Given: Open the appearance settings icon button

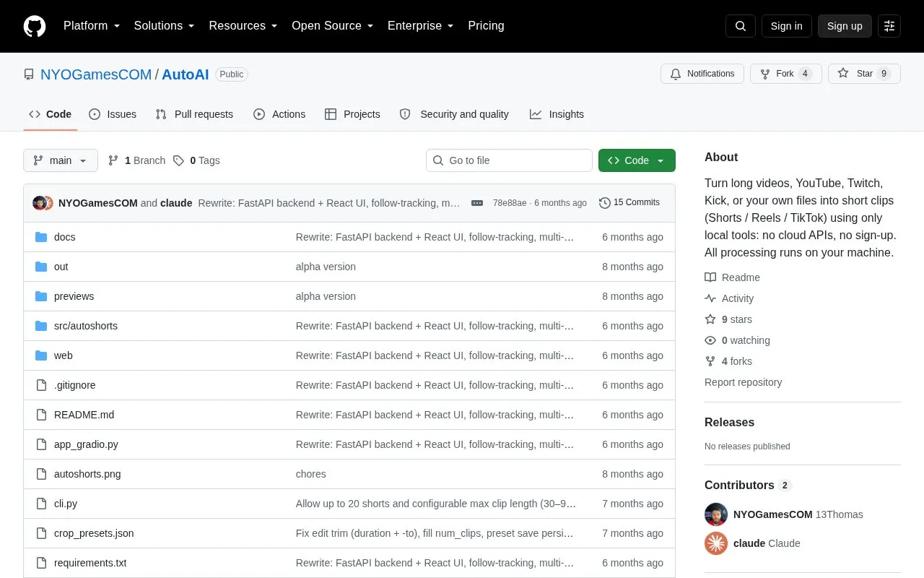Looking at the screenshot, I should 889,26.
